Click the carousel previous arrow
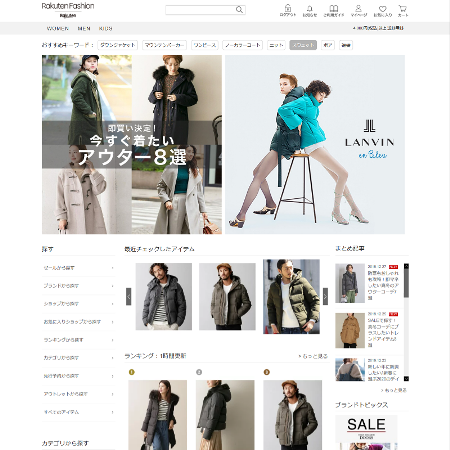This screenshot has width=450, height=450. click(x=128, y=296)
